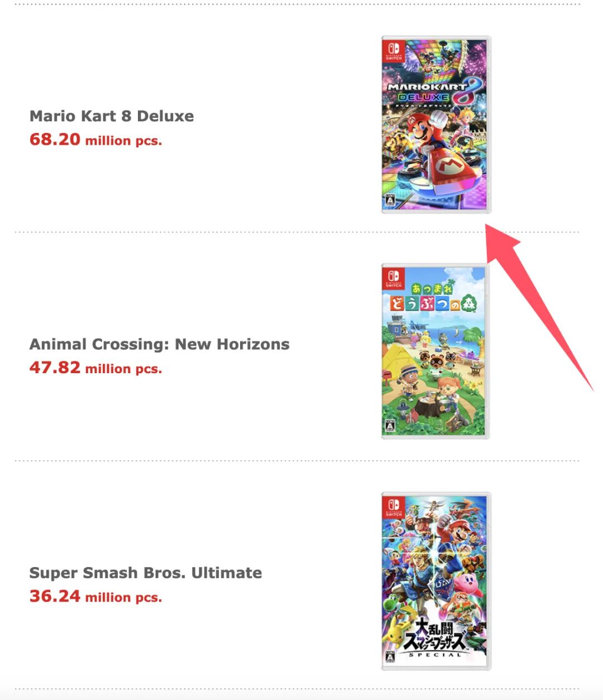This screenshot has height=700, width=603.
Task: Click the 36.24 million pcs. sales figure
Action: (95, 596)
